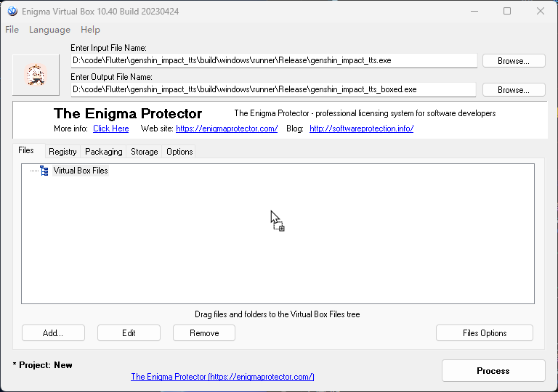This screenshot has height=392, width=558.
Task: Click the application icon thumbnail at top left
Action: tap(36, 75)
